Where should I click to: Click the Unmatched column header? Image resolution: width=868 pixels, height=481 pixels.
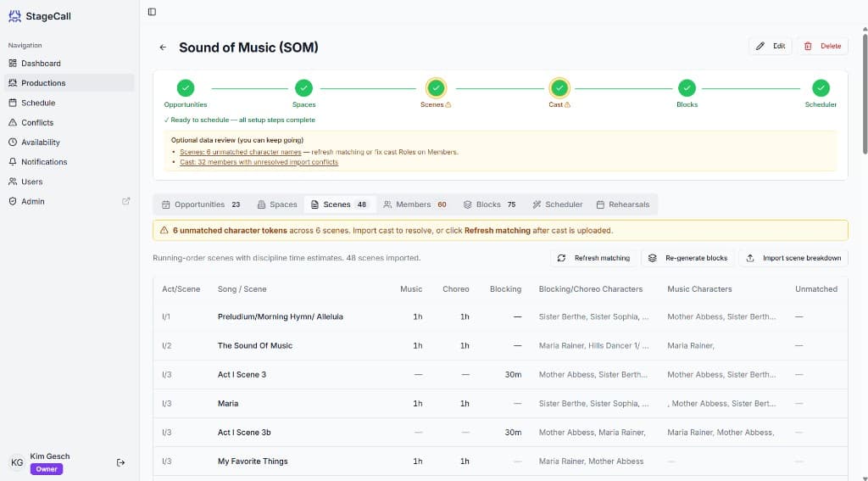[x=816, y=289]
